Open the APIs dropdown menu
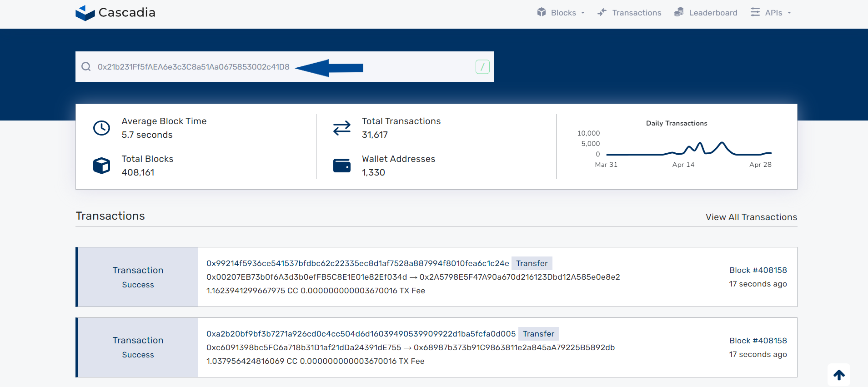The height and width of the screenshot is (387, 868). pyautogui.click(x=771, y=13)
